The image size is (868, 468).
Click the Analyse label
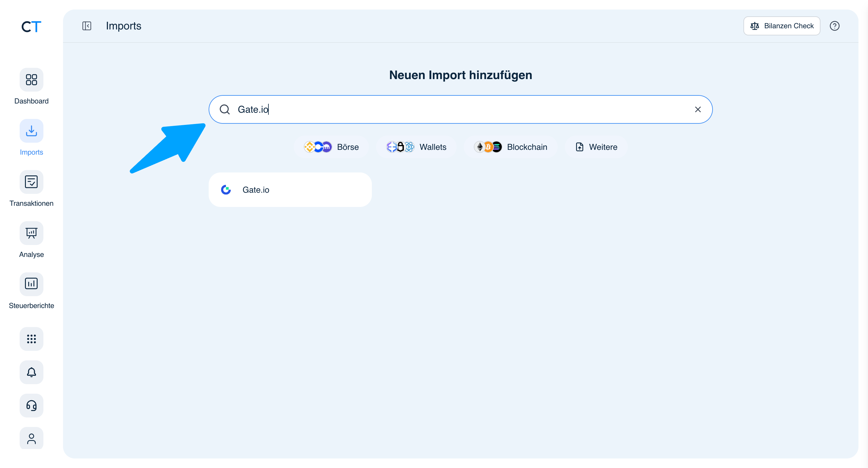pyautogui.click(x=31, y=255)
